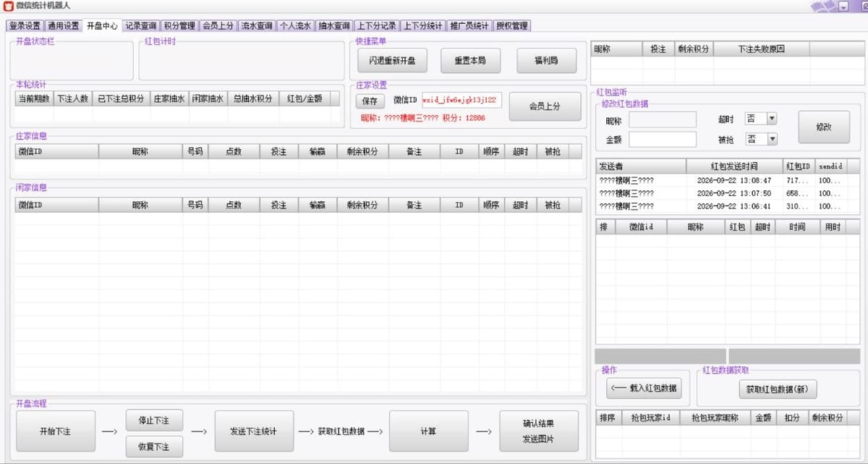The width and height of the screenshot is (868, 464).
Task: Open the 积分管理 tab
Action: pyautogui.click(x=179, y=25)
